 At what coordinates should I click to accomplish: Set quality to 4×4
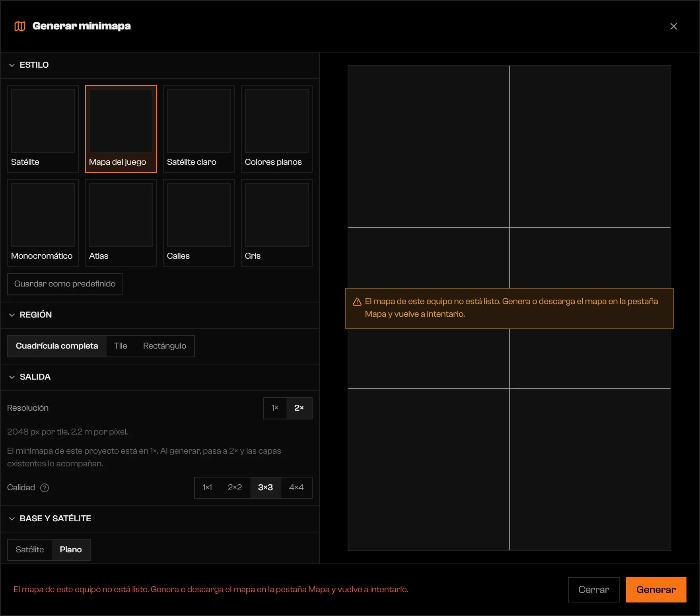tap(296, 488)
